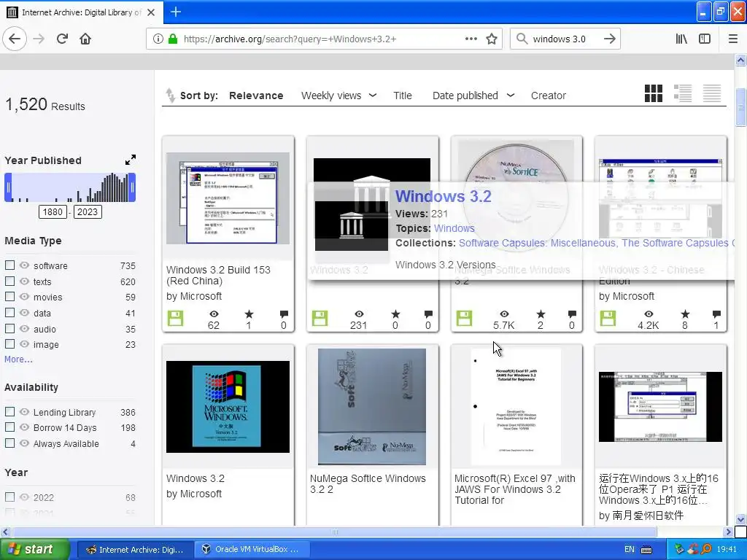The width and height of the screenshot is (747, 560).
Task: Open the Opera on Windows 3.x video thumbnail
Action: click(660, 407)
